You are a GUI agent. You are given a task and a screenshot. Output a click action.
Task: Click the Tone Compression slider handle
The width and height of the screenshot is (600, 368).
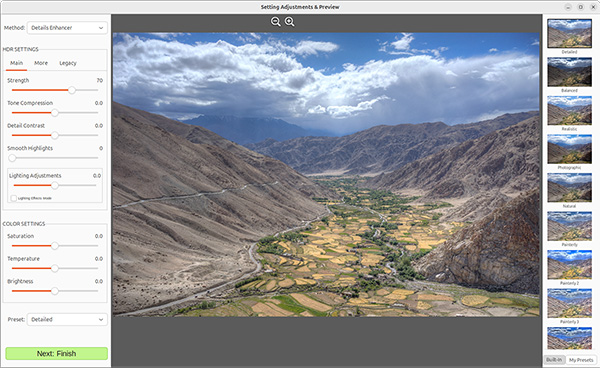tap(55, 113)
